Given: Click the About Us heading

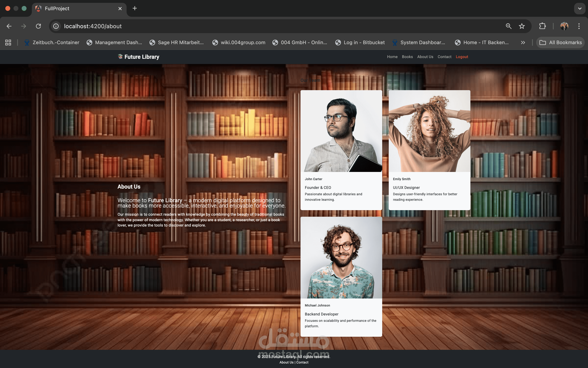Looking at the screenshot, I should (129, 187).
